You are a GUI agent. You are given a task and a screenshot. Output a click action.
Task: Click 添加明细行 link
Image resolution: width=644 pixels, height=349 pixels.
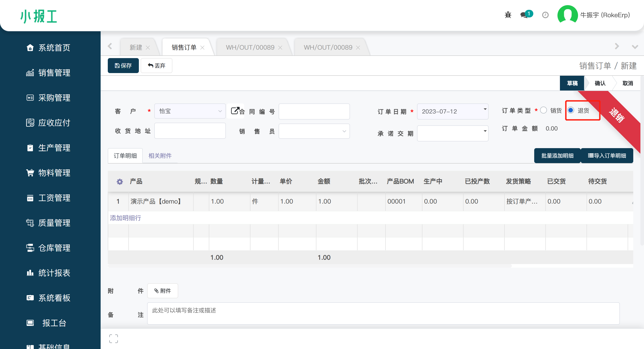tap(125, 218)
